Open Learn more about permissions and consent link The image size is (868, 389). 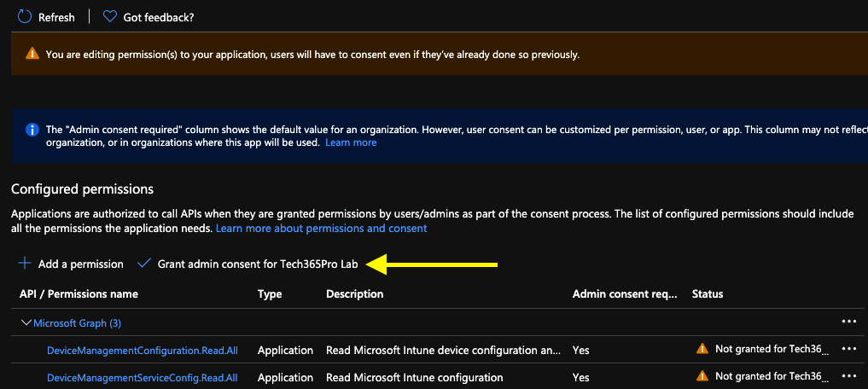point(321,228)
